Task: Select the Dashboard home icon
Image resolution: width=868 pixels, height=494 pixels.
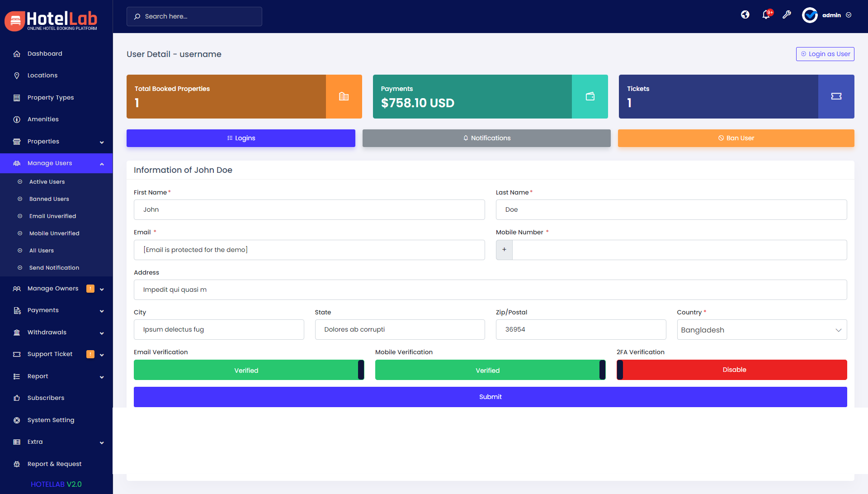Action: (x=17, y=53)
